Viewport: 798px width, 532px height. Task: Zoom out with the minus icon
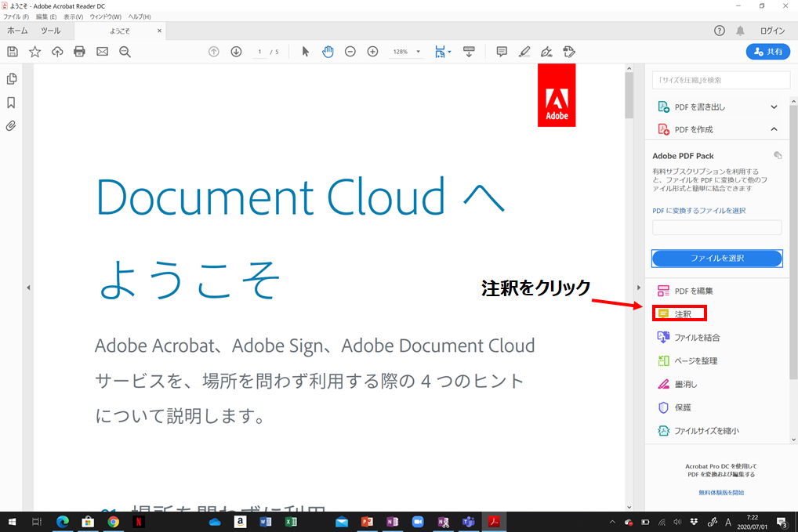[350, 52]
